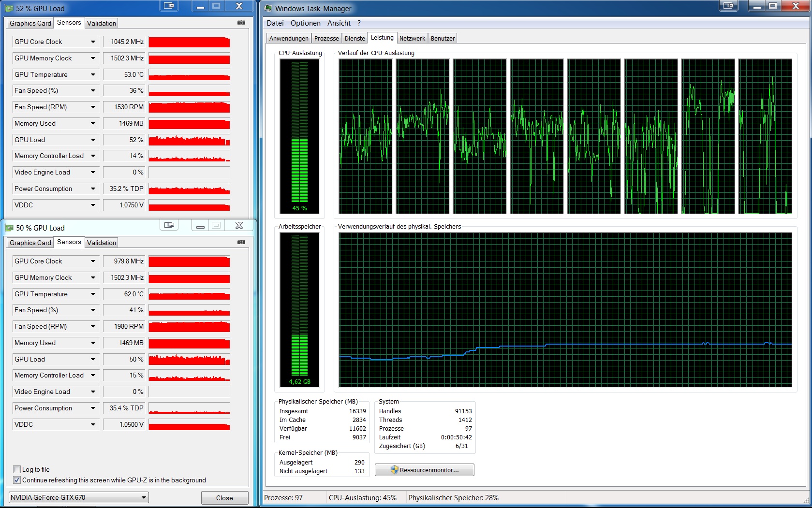This screenshot has width=812, height=508.
Task: Switch to Validation tab in bottom GPU-Z window
Action: 102,243
